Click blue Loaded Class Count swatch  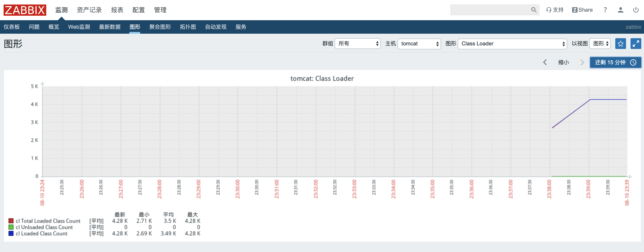[11, 233]
